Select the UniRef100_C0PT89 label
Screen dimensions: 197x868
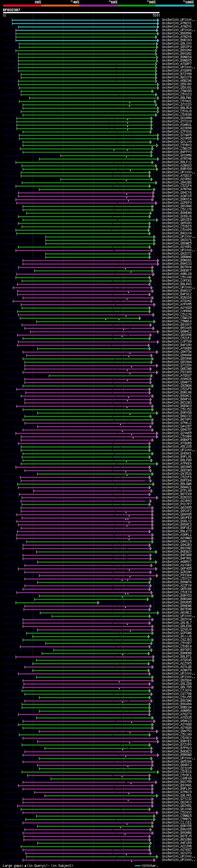(177, 341)
